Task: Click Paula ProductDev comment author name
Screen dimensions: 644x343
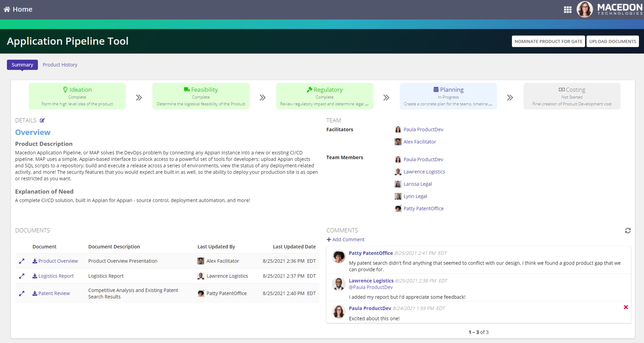Action: click(370, 308)
